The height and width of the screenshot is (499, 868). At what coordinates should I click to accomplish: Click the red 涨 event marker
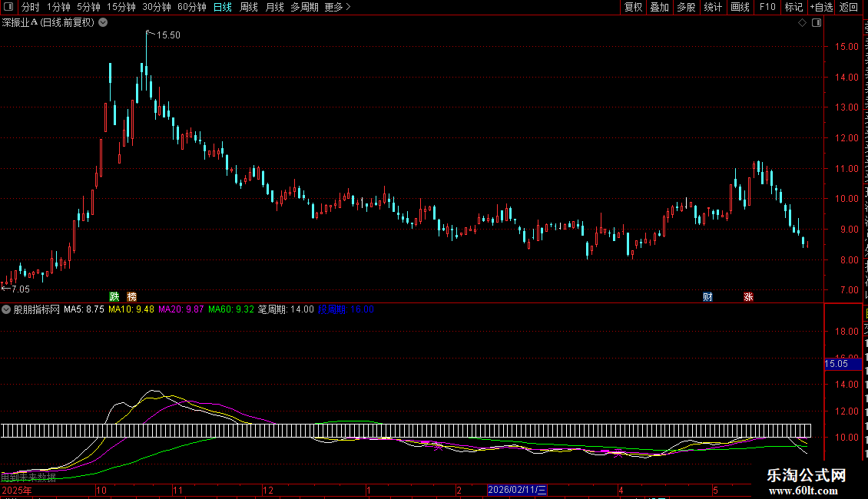coord(748,297)
